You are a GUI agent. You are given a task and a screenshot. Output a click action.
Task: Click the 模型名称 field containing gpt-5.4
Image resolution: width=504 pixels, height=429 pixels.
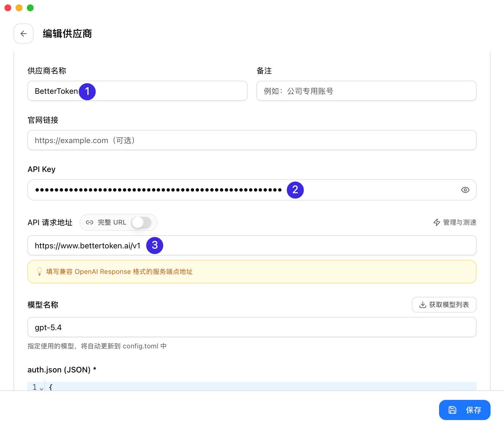pyautogui.click(x=252, y=327)
